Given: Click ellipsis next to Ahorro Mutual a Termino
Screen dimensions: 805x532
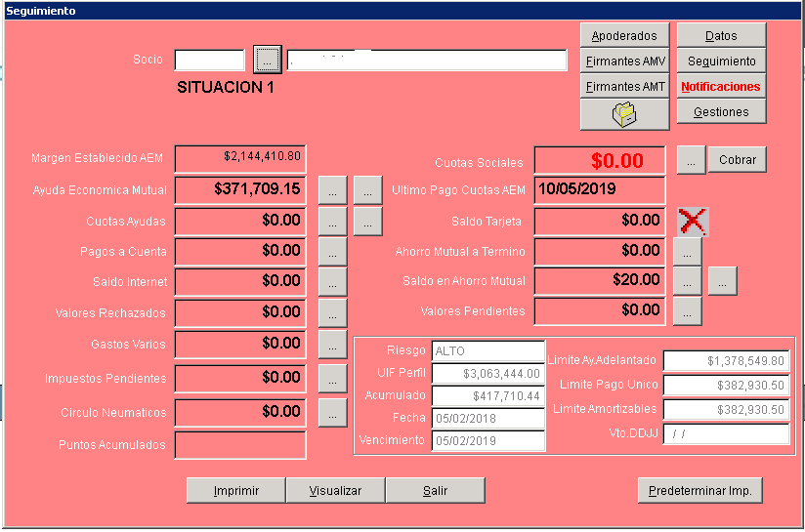Looking at the screenshot, I should [x=687, y=252].
